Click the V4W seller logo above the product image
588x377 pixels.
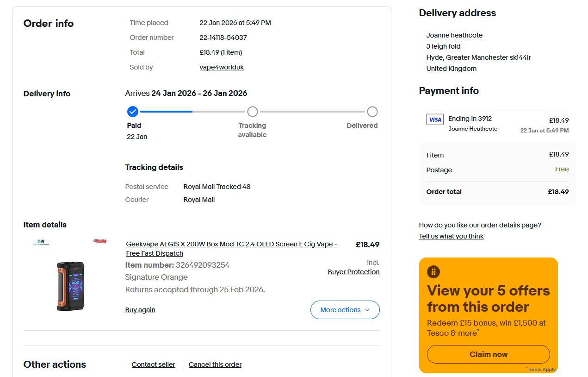tap(41, 242)
